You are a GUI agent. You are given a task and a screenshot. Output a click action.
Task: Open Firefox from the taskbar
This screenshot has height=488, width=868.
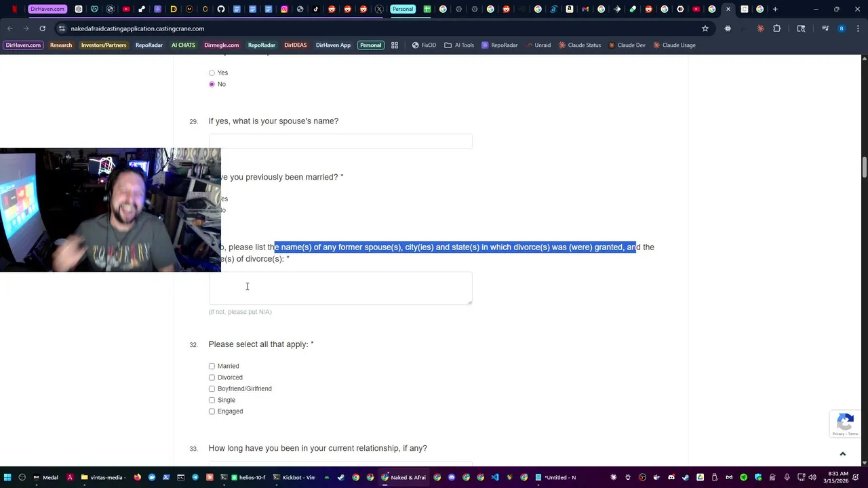coord(137,477)
